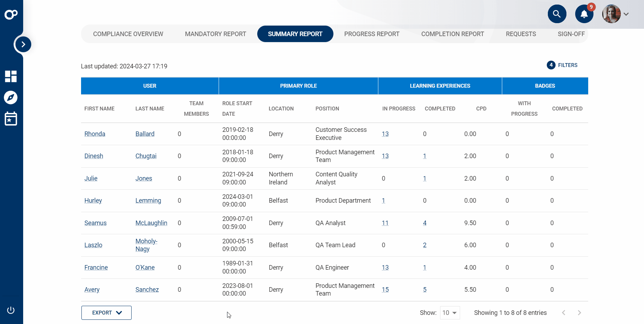The width and height of the screenshot is (644, 324).
Task: Open the Filters panel showing 4 active filters
Action: point(562,65)
